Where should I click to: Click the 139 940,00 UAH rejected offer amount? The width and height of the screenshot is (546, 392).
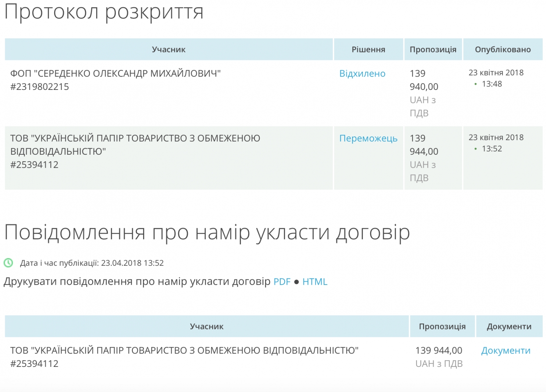[x=424, y=80]
